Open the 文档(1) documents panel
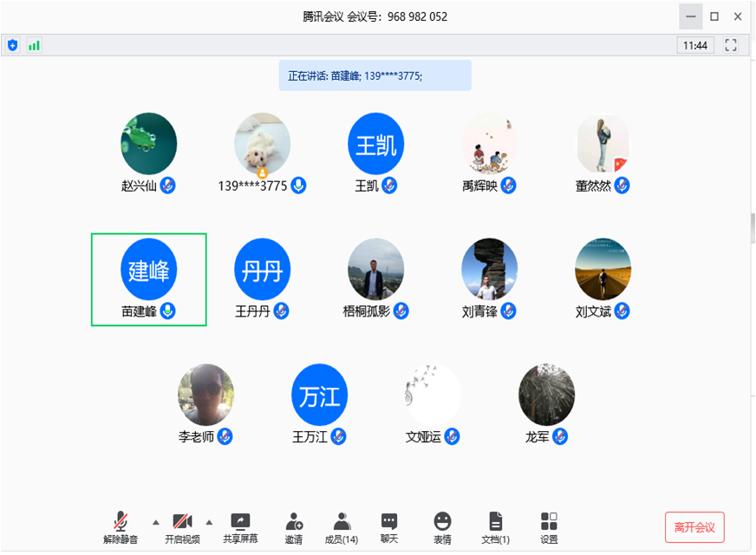 click(495, 527)
